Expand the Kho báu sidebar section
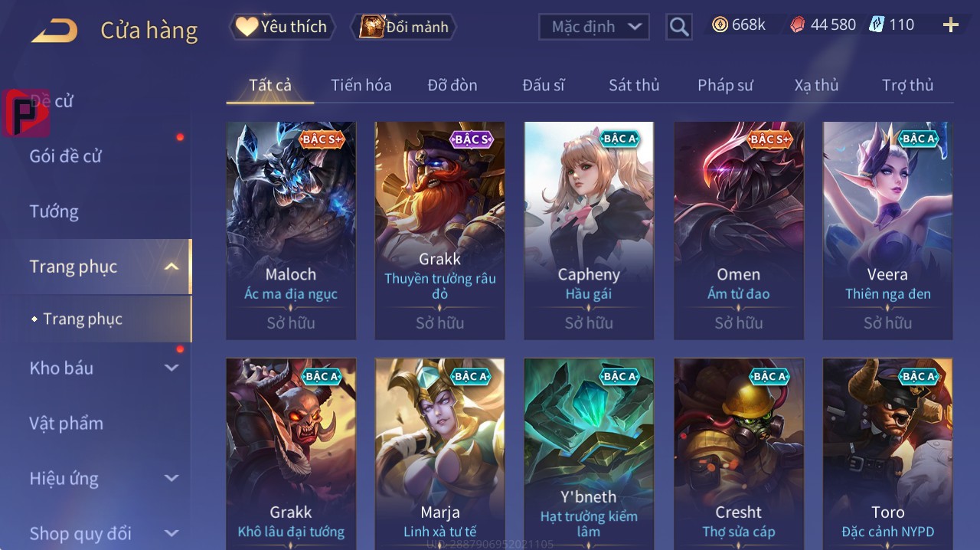 pyautogui.click(x=171, y=368)
